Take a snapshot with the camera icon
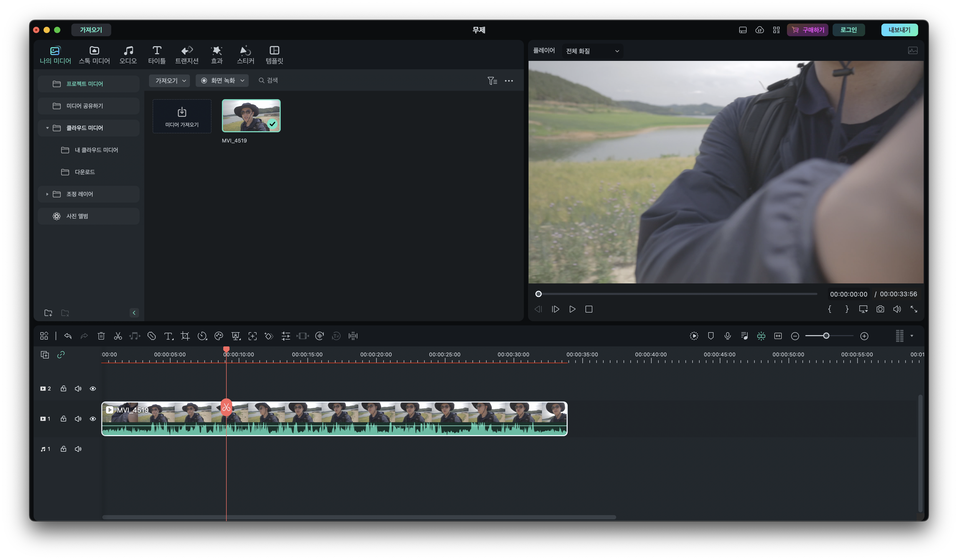The image size is (958, 560). [880, 309]
